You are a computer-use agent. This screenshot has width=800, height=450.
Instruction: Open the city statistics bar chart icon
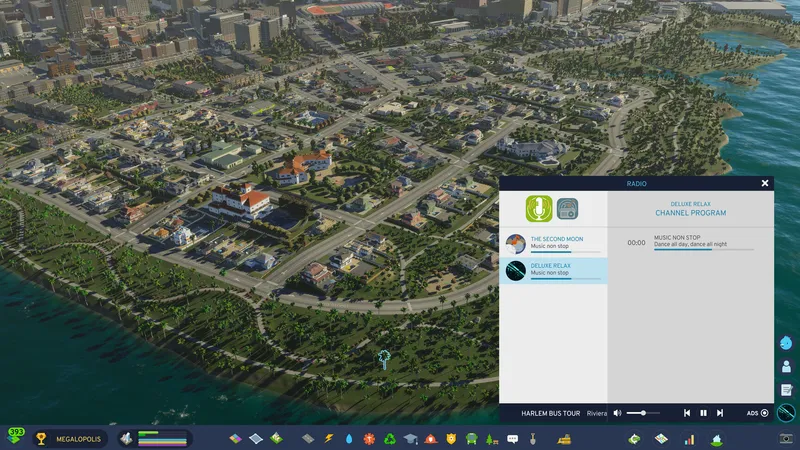(x=689, y=438)
